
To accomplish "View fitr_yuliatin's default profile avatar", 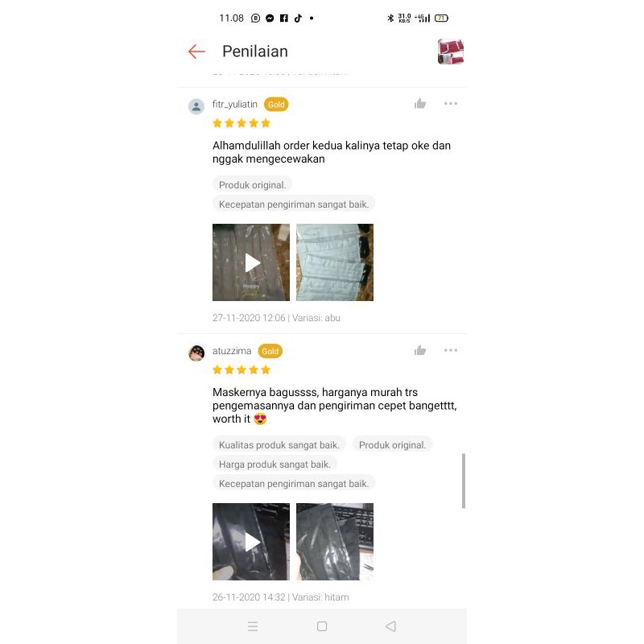I will click(x=196, y=106).
